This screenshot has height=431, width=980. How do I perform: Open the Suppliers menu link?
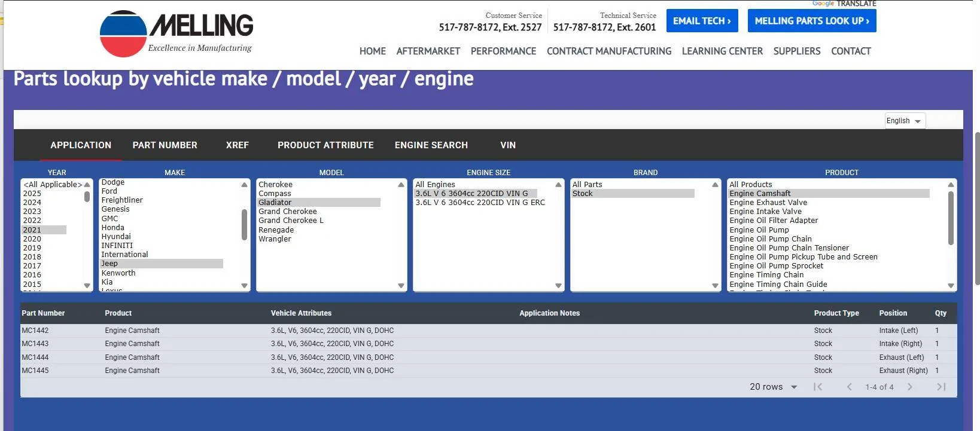pyautogui.click(x=797, y=51)
